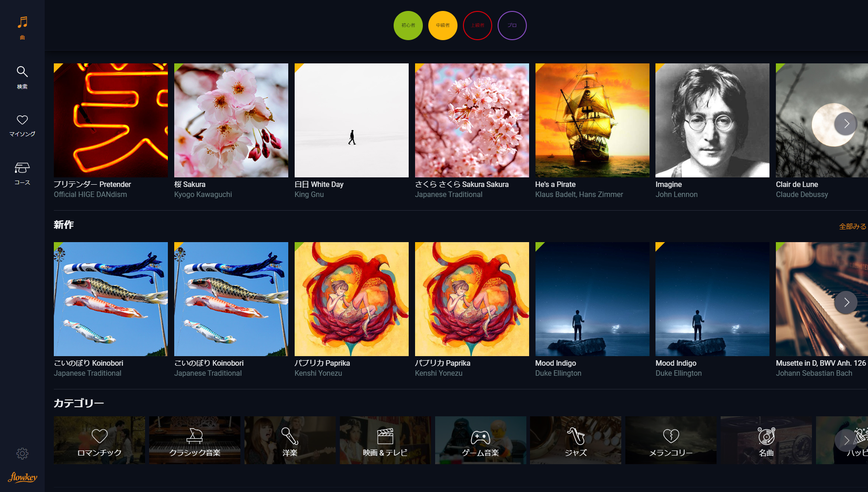Open the さくら さくら Sakura Sakura thumbnail
The width and height of the screenshot is (868, 492).
[472, 120]
